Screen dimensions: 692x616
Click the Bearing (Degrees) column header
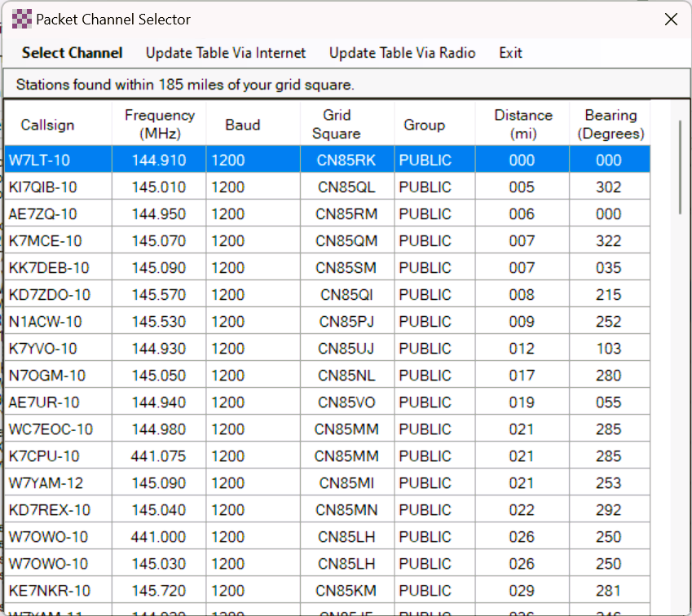tap(610, 125)
